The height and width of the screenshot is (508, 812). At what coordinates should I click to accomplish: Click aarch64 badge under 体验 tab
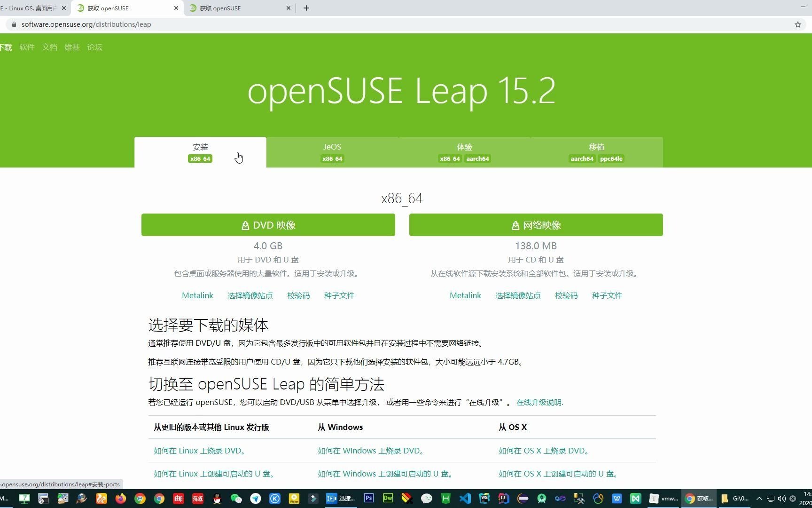pyautogui.click(x=477, y=159)
